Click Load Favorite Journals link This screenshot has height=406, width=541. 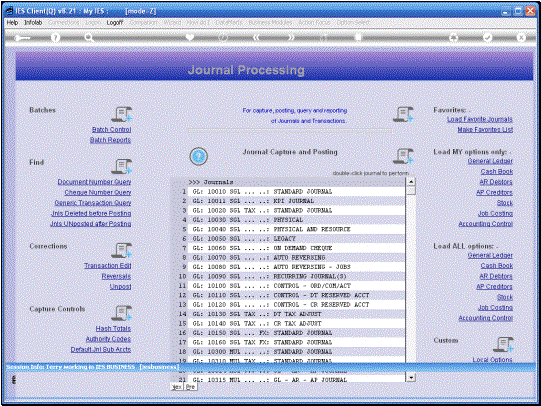tap(480, 119)
